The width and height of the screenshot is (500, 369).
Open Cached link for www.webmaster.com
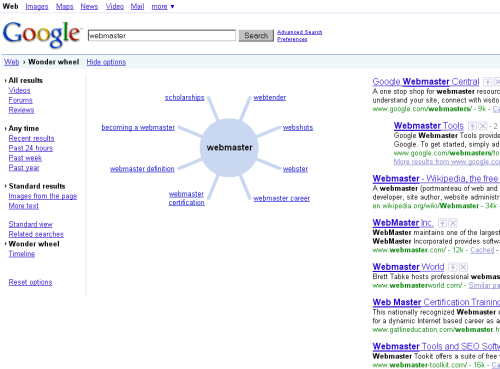(482, 250)
